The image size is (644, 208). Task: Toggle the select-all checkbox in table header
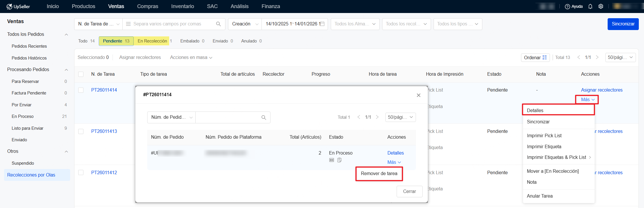(81, 74)
